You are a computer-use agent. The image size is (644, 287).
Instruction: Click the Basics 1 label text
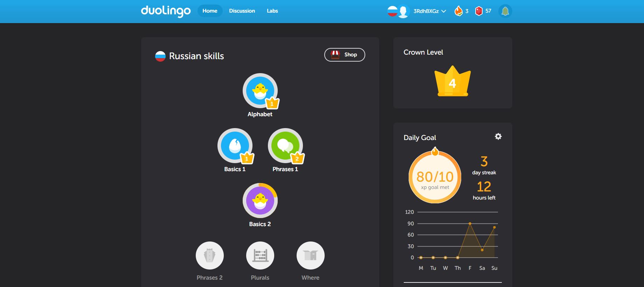point(235,169)
